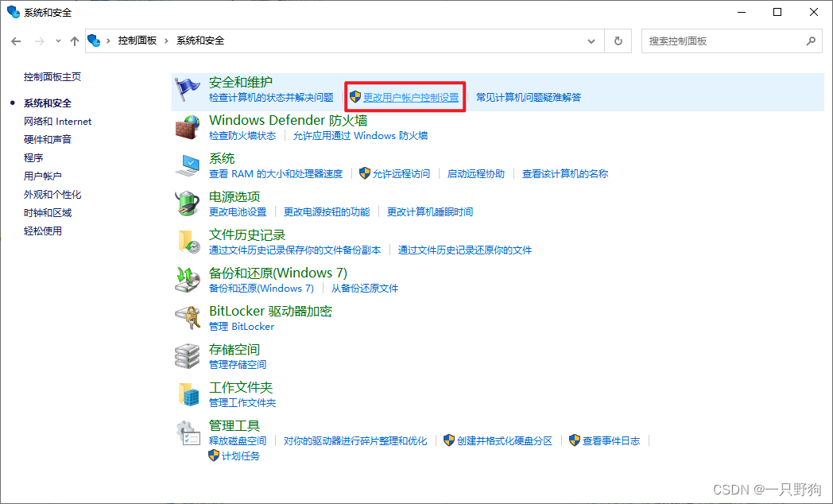Open the recent locations dropdown arrow
This screenshot has height=504, width=833.
[x=58, y=41]
